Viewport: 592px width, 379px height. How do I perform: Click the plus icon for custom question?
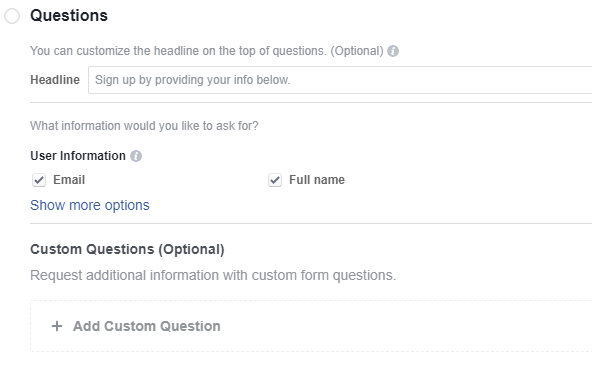point(57,326)
